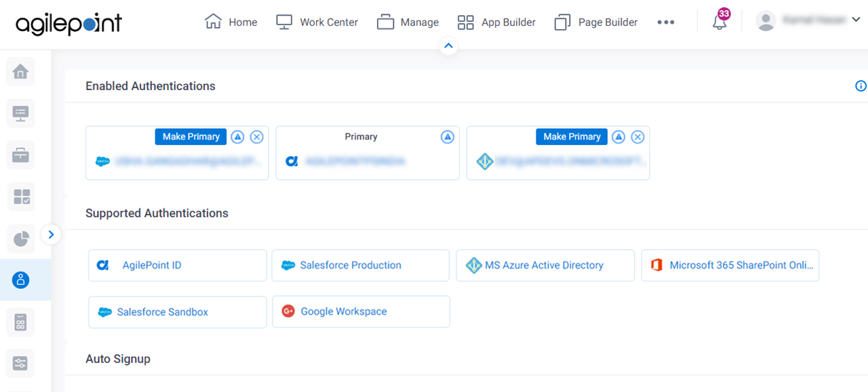Add Microsoft 365 SharePoint Online authentication
The width and height of the screenshot is (868, 392).
(x=730, y=265)
